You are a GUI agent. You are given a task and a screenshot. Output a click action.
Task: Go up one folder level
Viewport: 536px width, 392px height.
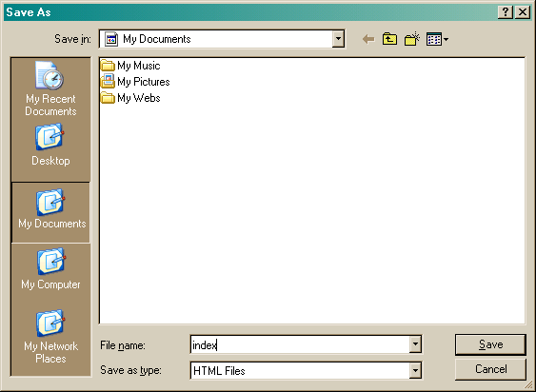coord(389,39)
